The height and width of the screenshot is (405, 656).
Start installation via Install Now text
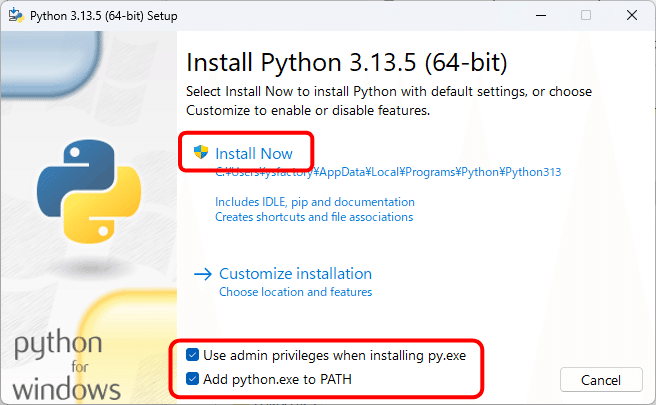254,153
